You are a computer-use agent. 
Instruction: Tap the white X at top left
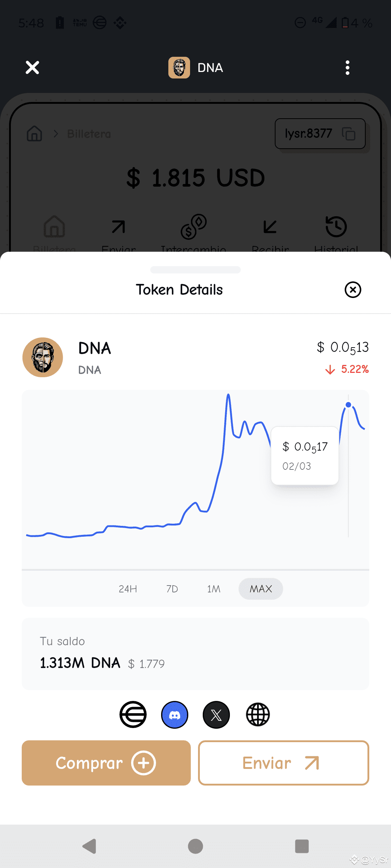[32, 67]
